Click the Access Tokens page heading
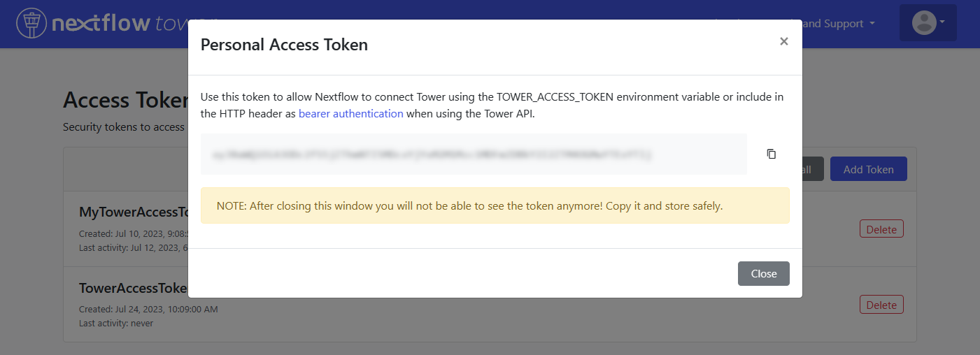The image size is (980, 355). coord(125,101)
